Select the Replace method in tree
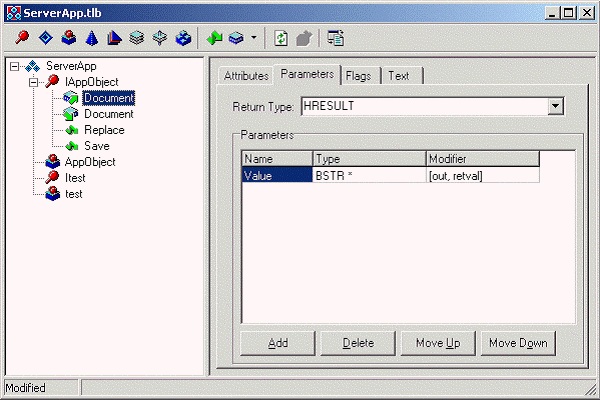The height and width of the screenshot is (400, 600). [x=104, y=130]
